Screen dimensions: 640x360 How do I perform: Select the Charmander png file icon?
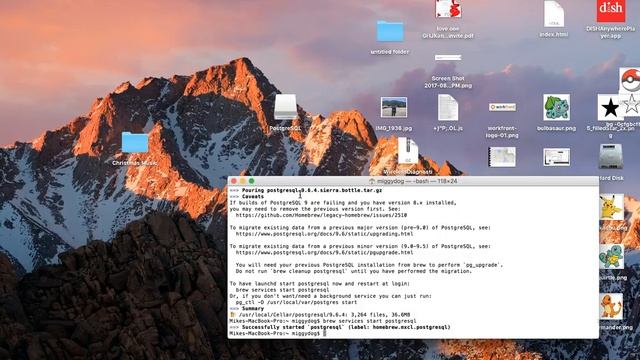point(611,307)
